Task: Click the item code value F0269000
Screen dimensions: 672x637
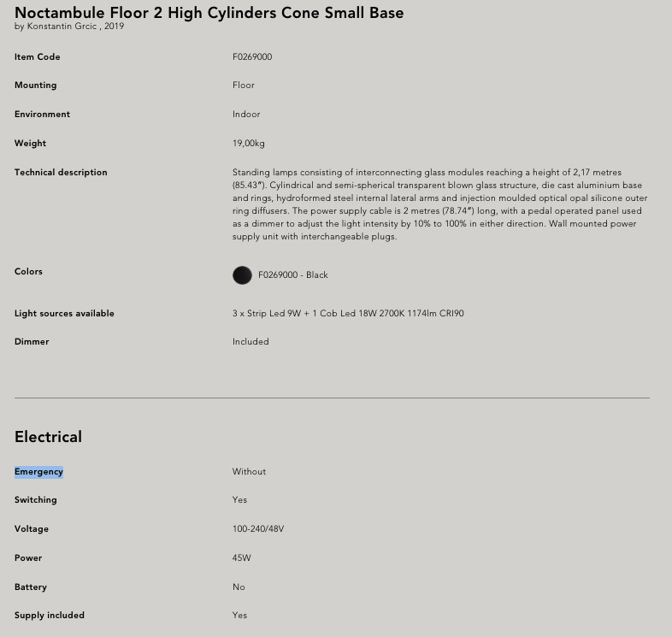Action: [252, 57]
